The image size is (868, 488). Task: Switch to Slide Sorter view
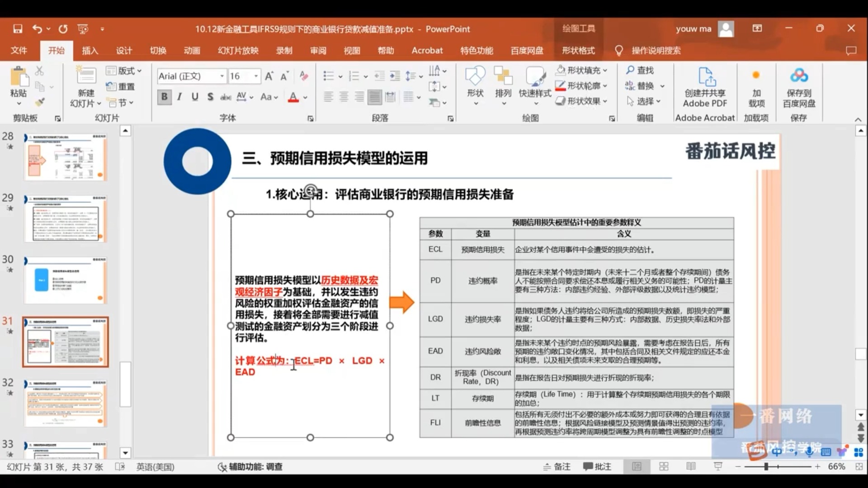click(664, 466)
